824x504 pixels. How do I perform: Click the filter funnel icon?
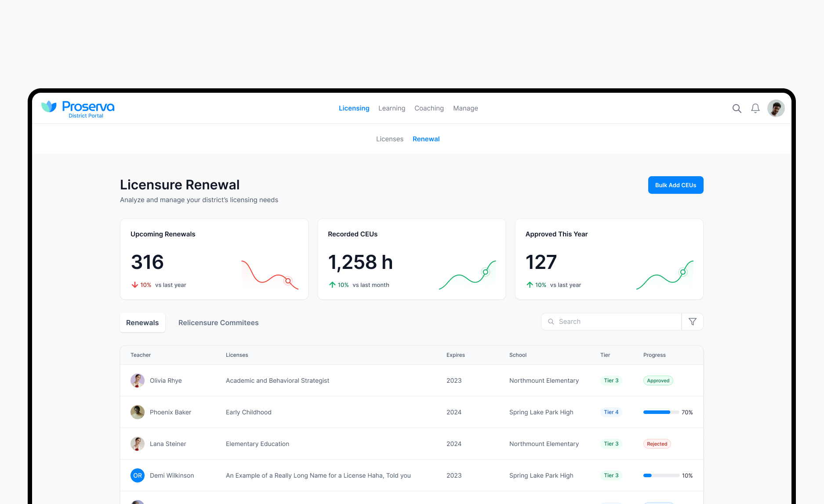coord(693,322)
